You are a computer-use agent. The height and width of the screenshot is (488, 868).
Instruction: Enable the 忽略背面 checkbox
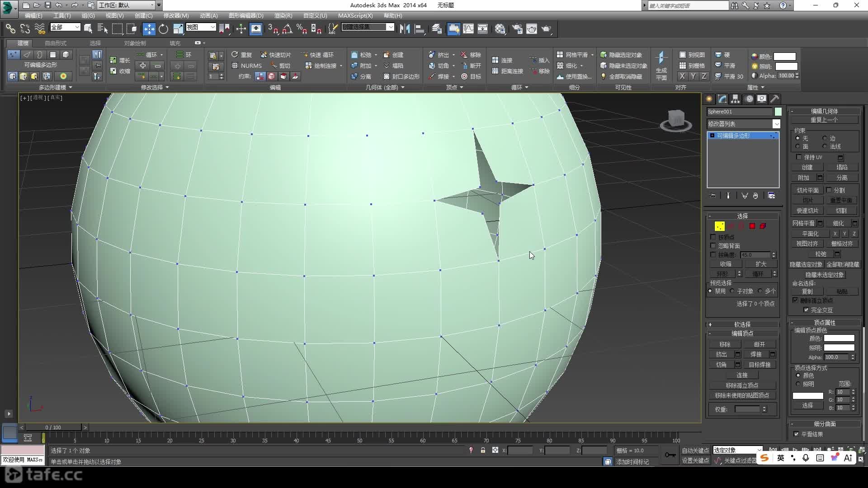click(x=713, y=245)
